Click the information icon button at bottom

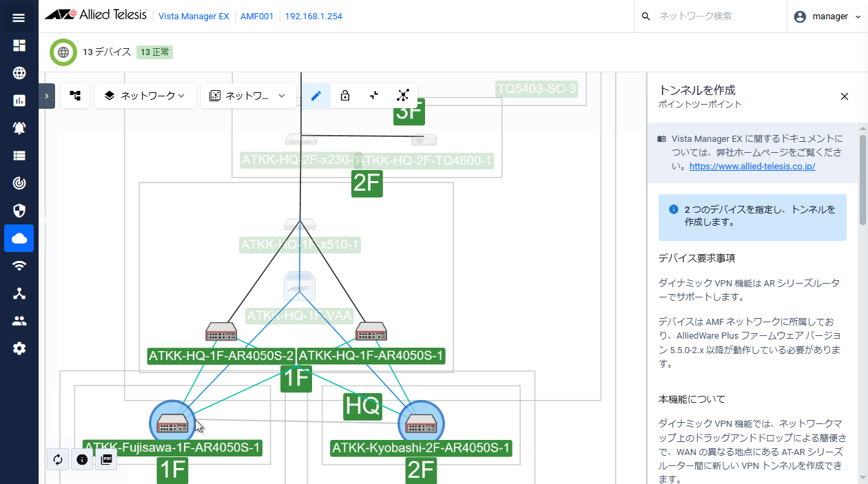coord(82,459)
